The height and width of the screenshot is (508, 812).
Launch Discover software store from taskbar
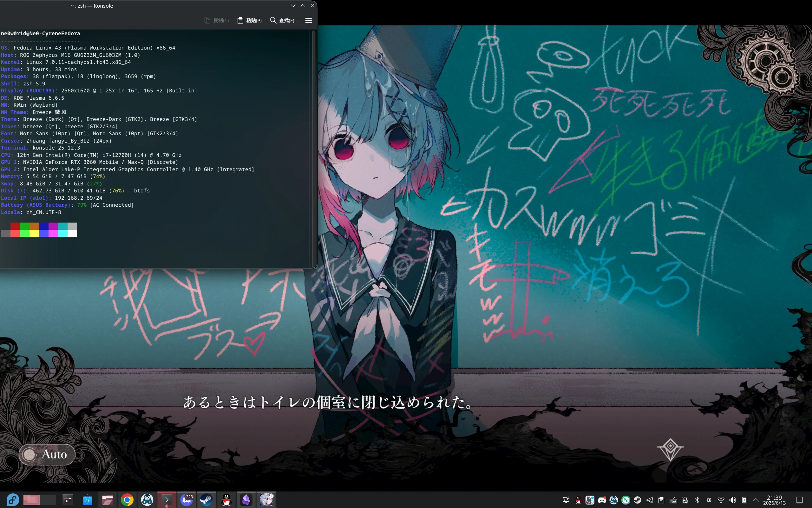(x=88, y=500)
